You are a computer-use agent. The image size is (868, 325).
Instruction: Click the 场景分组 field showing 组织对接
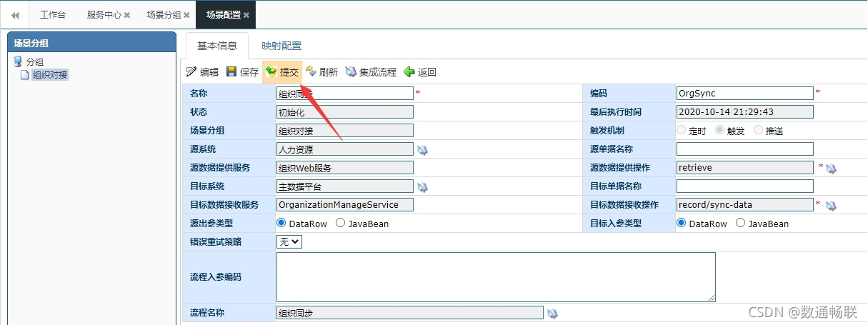344,131
